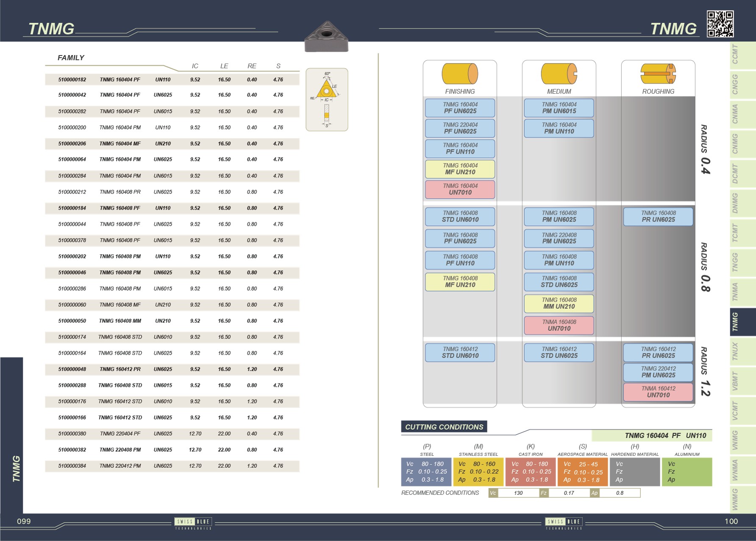Click the QR code in the header
Screen dimensions: 756x541
[x=720, y=24]
